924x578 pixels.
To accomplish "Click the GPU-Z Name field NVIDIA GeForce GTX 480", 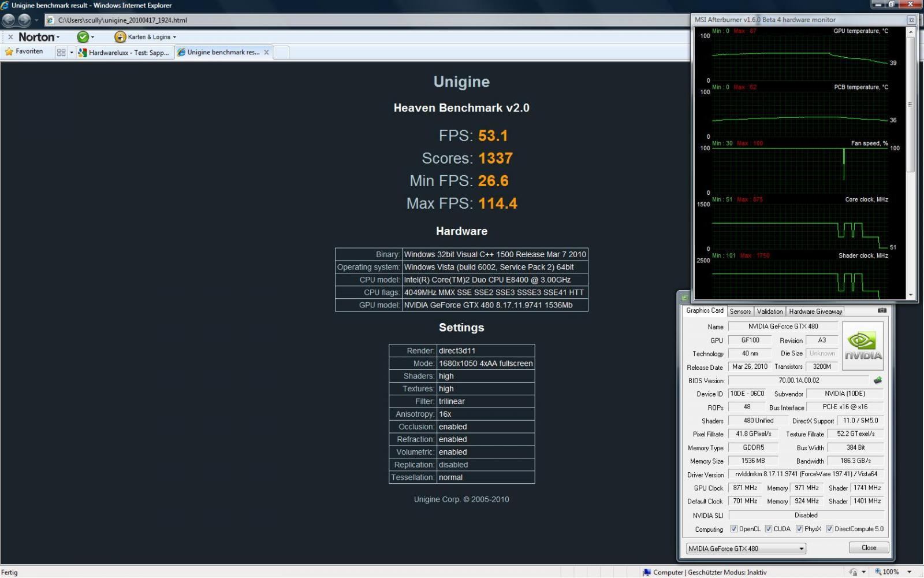I will coord(783,327).
